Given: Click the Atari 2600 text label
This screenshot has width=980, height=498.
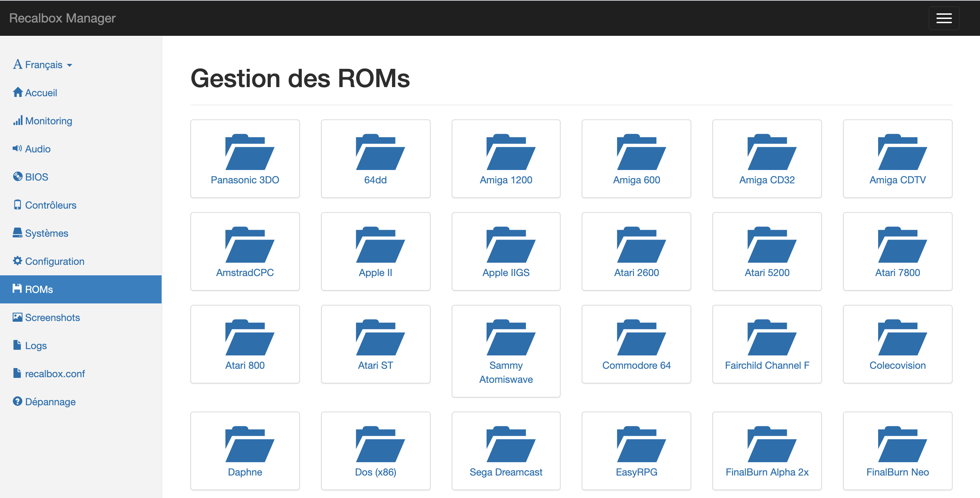Looking at the screenshot, I should point(636,273).
